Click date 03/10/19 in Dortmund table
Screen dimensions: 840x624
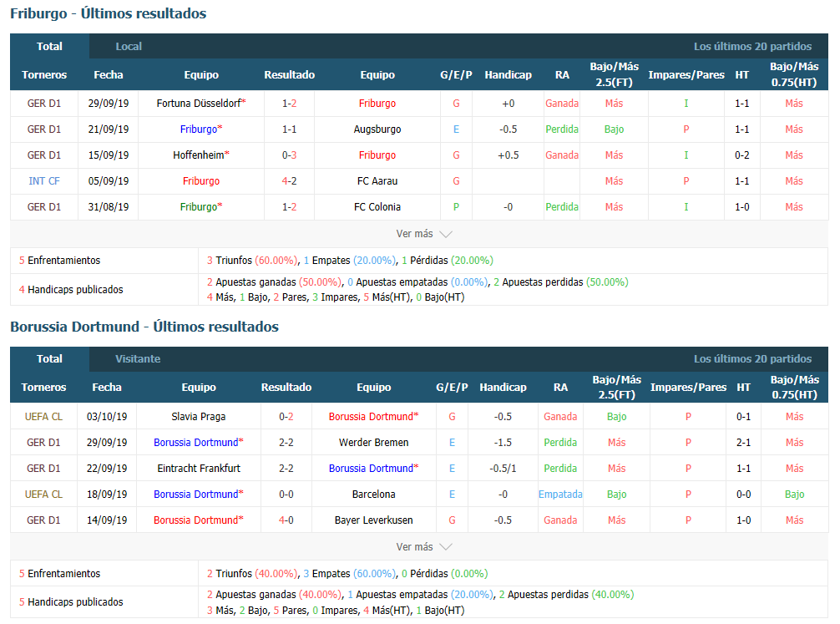coord(107,417)
